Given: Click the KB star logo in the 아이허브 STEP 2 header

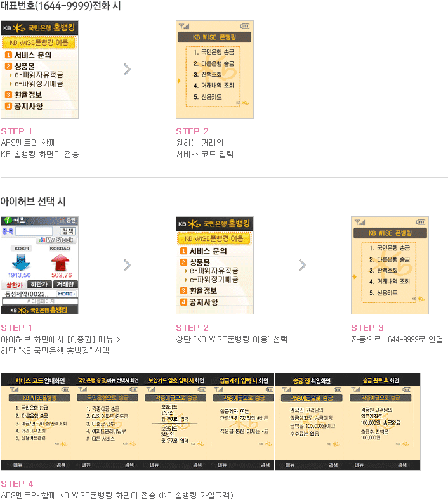Looking at the screenshot, I should (x=194, y=224).
